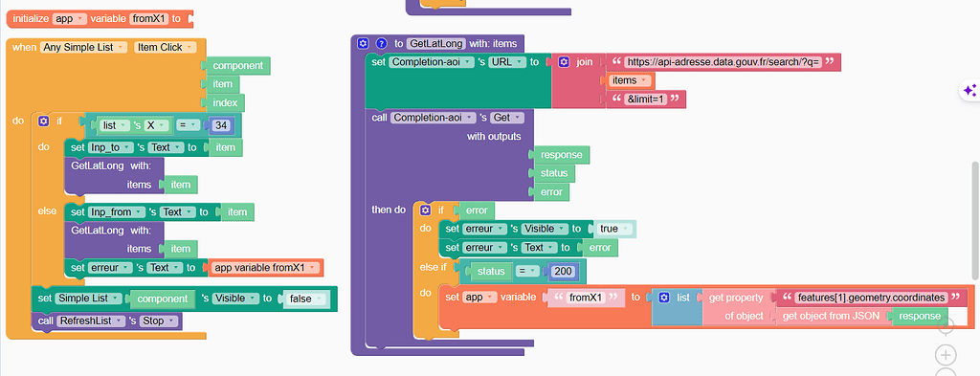
Task: Click the question mark help icon on GetLatLong
Action: click(381, 44)
